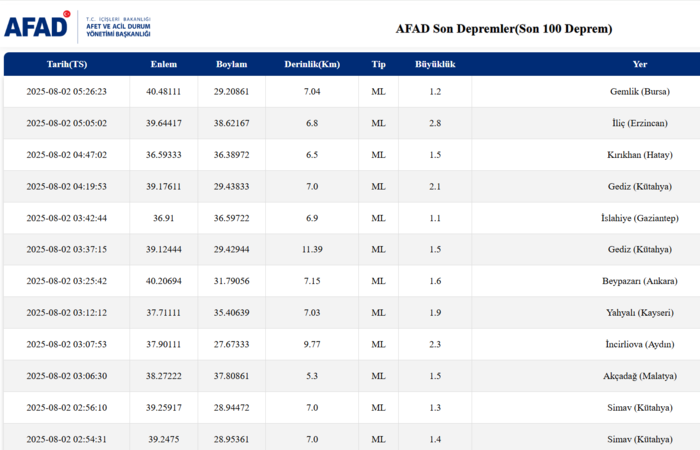
Task: Click longitude value 29.43833
Action: tap(231, 187)
